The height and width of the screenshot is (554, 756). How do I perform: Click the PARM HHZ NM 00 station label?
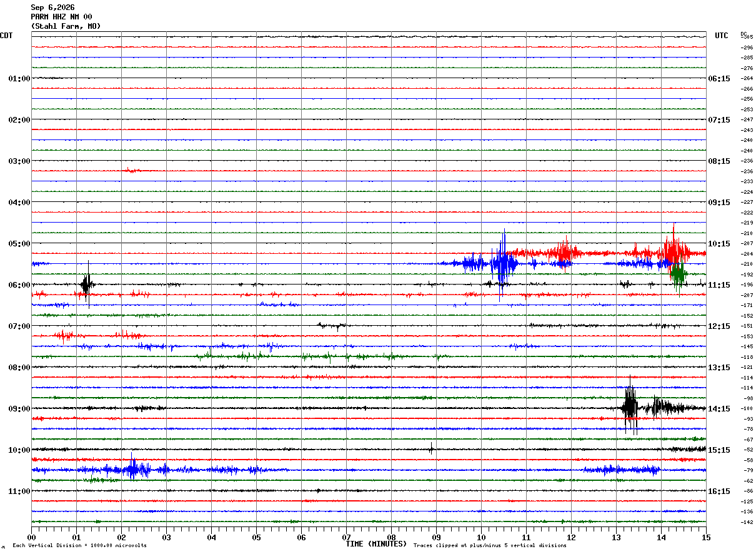click(61, 17)
